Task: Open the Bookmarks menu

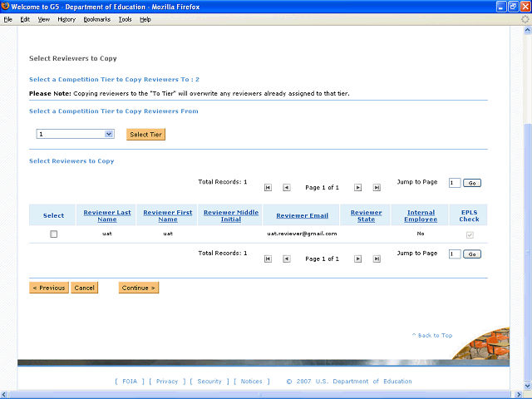Action: [x=97, y=19]
